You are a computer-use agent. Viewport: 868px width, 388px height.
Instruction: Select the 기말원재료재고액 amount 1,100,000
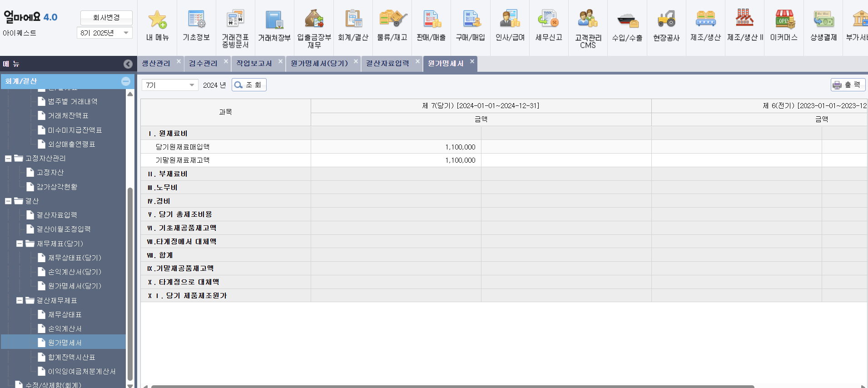460,160
